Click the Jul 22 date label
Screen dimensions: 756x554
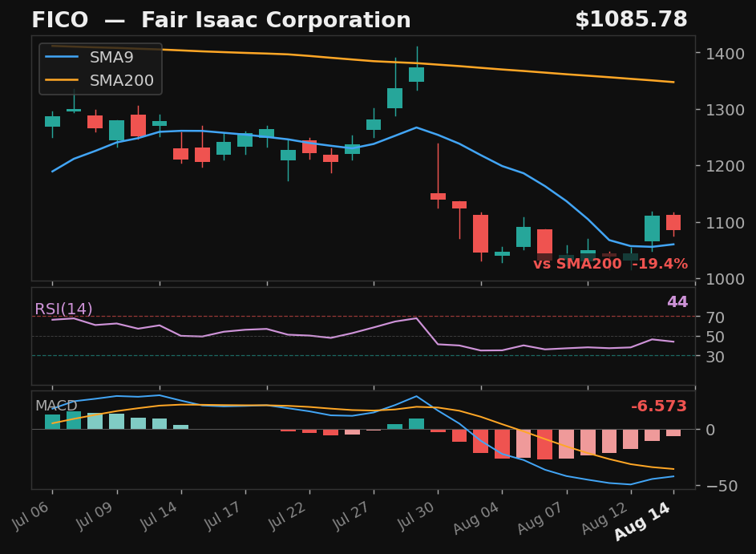[287, 515]
